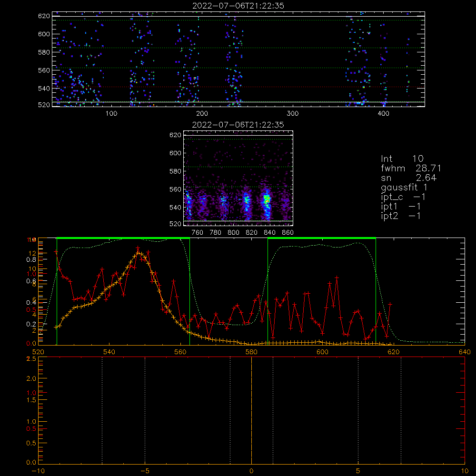The height and width of the screenshot is (476, 476).
Task: Click y-axis label 540 on top plot
Action: (x=44, y=89)
